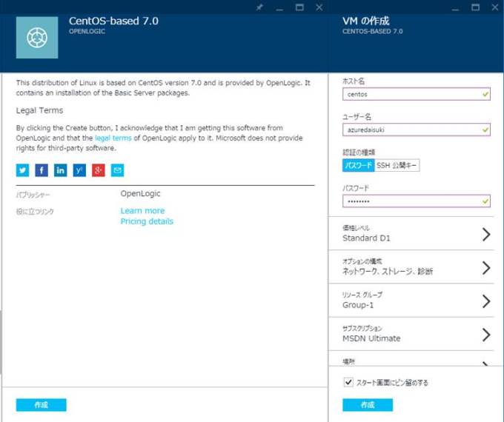Viewport: 504px width, 422px height.
Task: Pin the CentOS-based 7.0 blade
Action: tap(259, 7)
